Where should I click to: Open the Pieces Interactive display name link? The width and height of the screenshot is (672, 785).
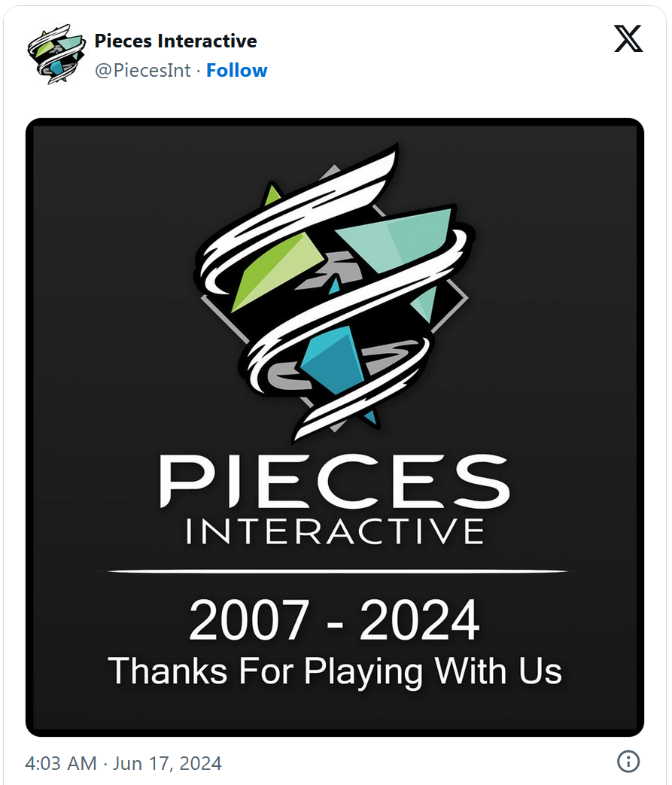tap(175, 41)
